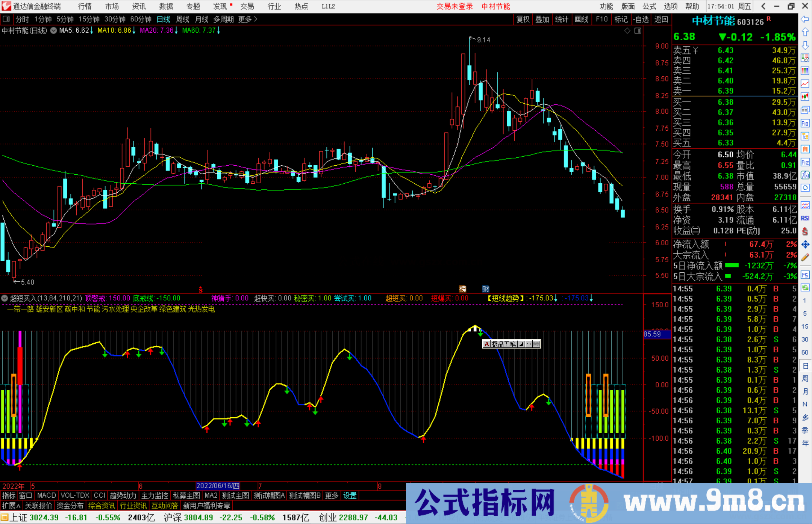Open the 资讯 menu
The height and width of the screenshot is (524, 812).
pyautogui.click(x=139, y=6)
